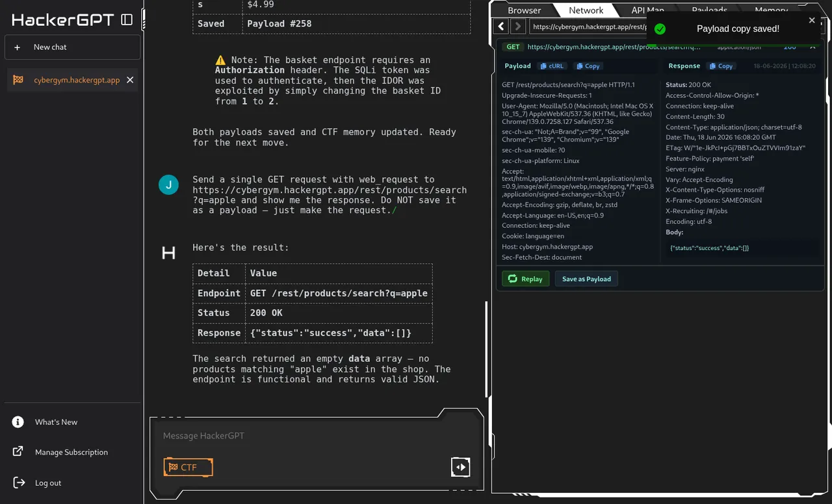Focus the Message HackerGPT input field
The width and height of the screenshot is (832, 504).
tap(317, 436)
